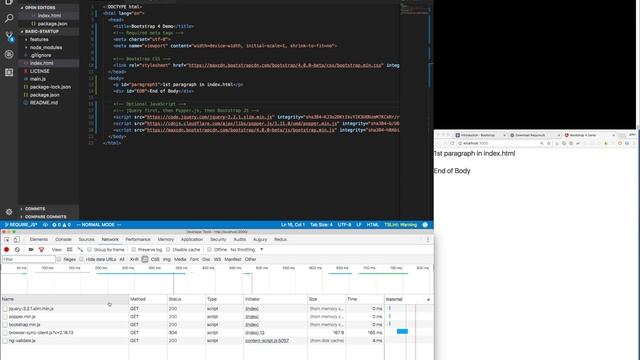The width and height of the screenshot is (640, 360).
Task: Open the Redux tab in DevTools
Action: [x=280, y=240]
